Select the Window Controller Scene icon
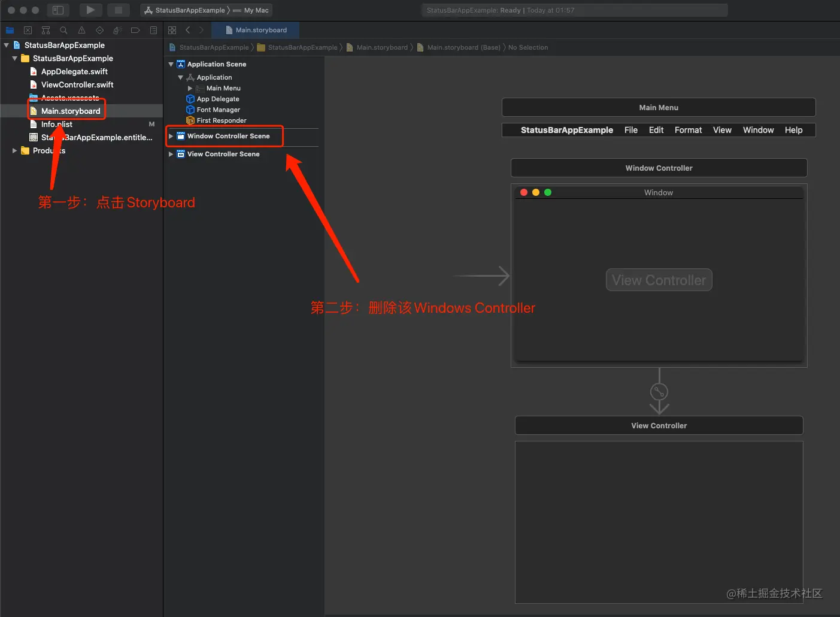 pos(181,136)
